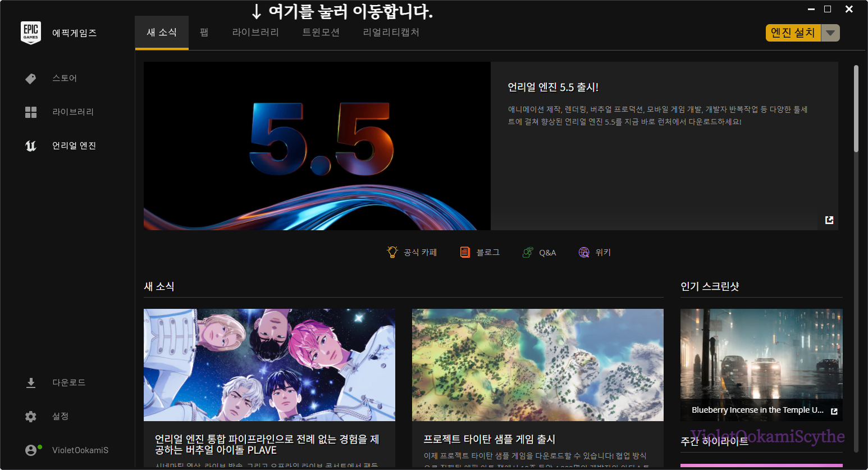Screen dimensions: 868x470
Task: Click the download arrow icon in sidebar
Action: pos(31,383)
